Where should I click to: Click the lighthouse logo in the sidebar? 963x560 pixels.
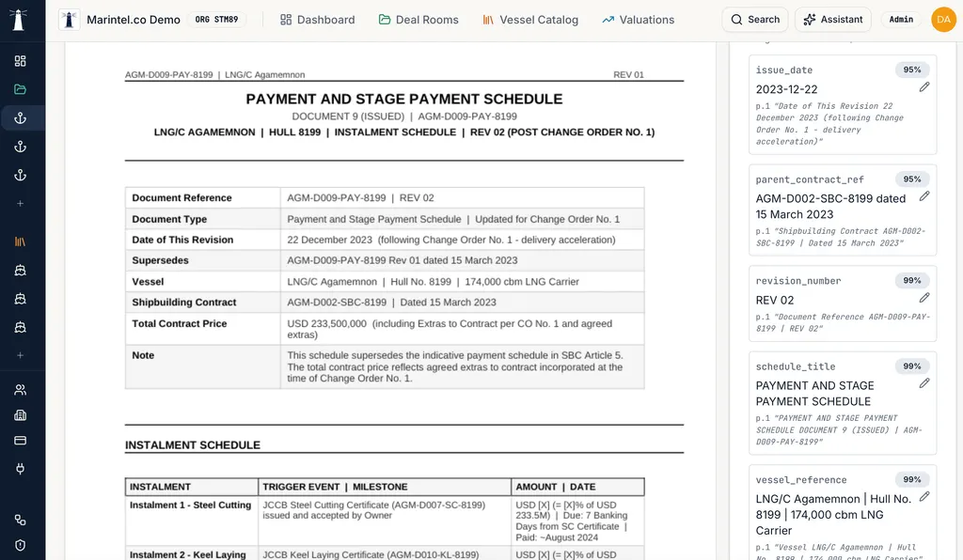20,20
